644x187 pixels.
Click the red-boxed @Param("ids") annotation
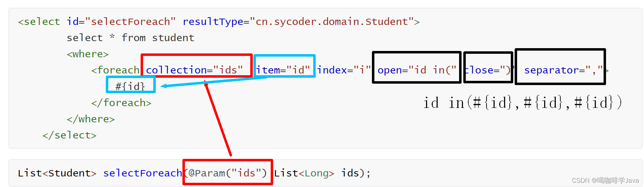[228, 172]
